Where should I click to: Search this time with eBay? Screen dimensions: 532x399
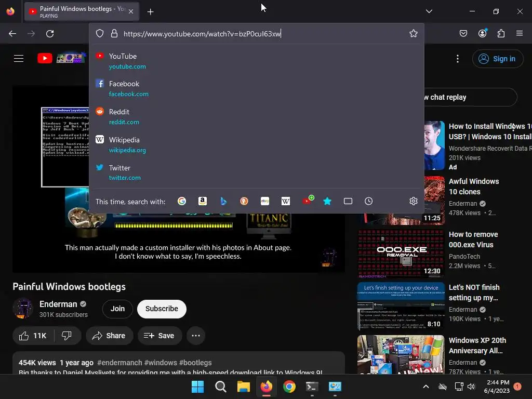pos(265,201)
